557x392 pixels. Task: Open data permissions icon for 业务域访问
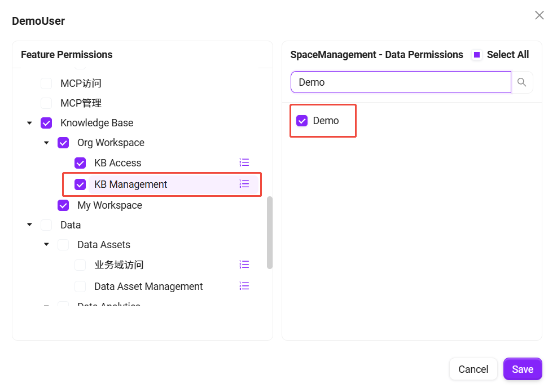point(244,265)
